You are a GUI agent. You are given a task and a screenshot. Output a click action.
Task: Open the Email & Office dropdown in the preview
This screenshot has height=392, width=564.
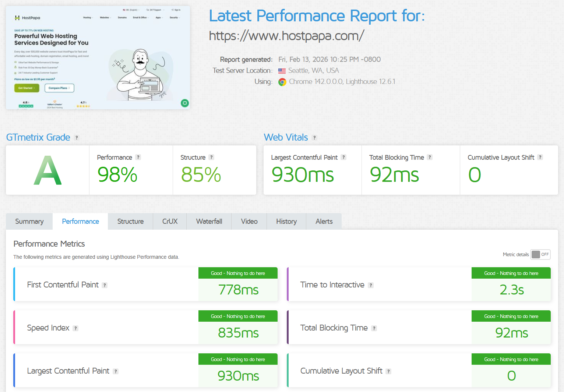click(x=140, y=17)
